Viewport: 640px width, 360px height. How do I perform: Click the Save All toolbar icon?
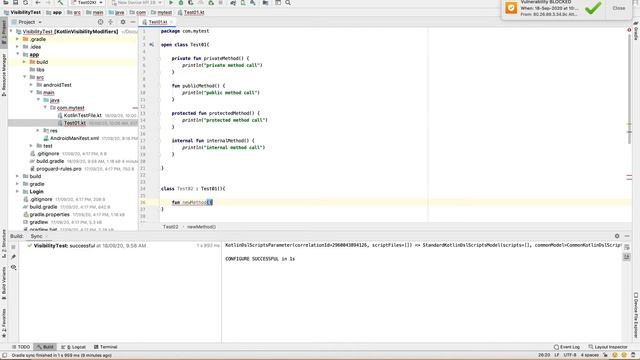click(16, 2)
